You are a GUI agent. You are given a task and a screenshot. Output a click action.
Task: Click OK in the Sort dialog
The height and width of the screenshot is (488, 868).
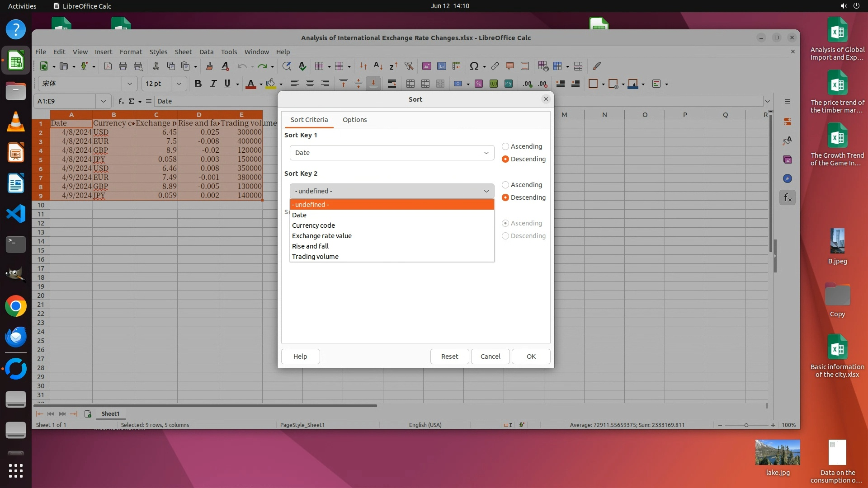(531, 357)
